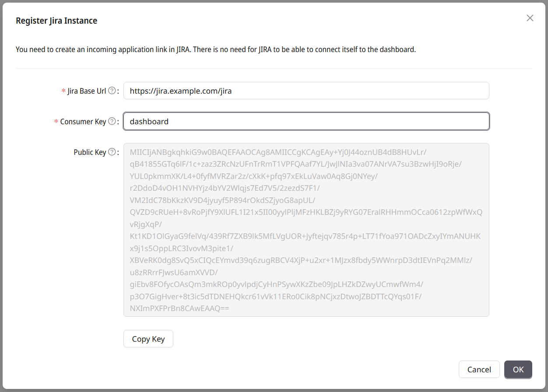The width and height of the screenshot is (548, 392).
Task: Click the help icon beside Public Key
Action: 112,152
